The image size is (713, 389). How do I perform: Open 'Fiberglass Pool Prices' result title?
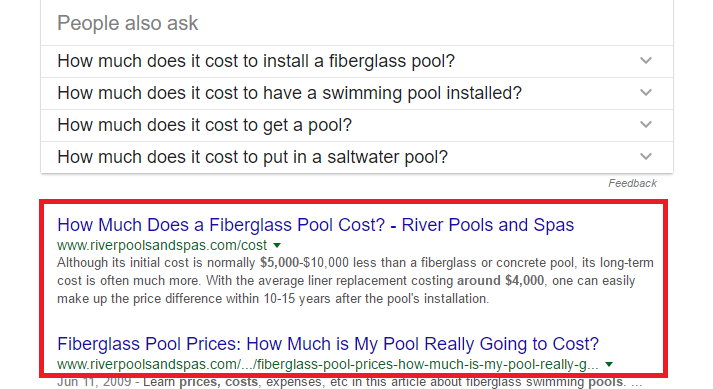[x=328, y=344]
